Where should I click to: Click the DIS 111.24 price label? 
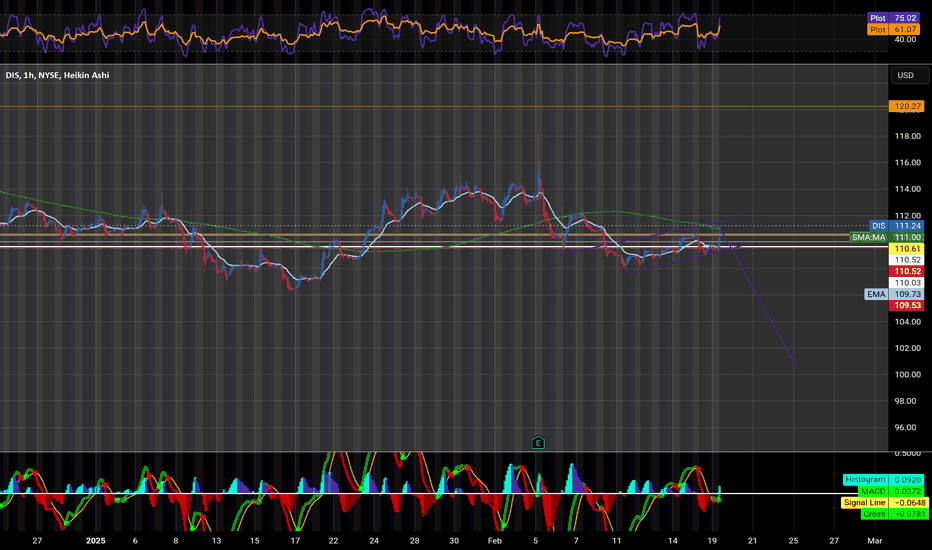[896, 226]
